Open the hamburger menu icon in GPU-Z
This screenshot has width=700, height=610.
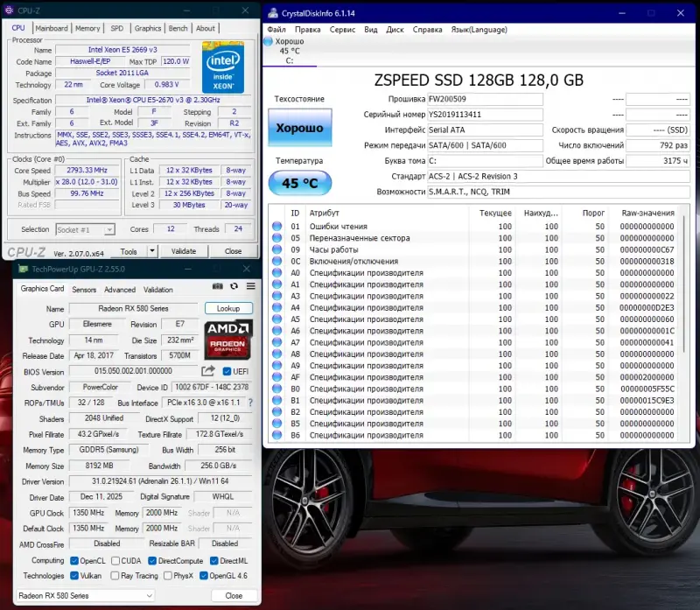(x=250, y=286)
